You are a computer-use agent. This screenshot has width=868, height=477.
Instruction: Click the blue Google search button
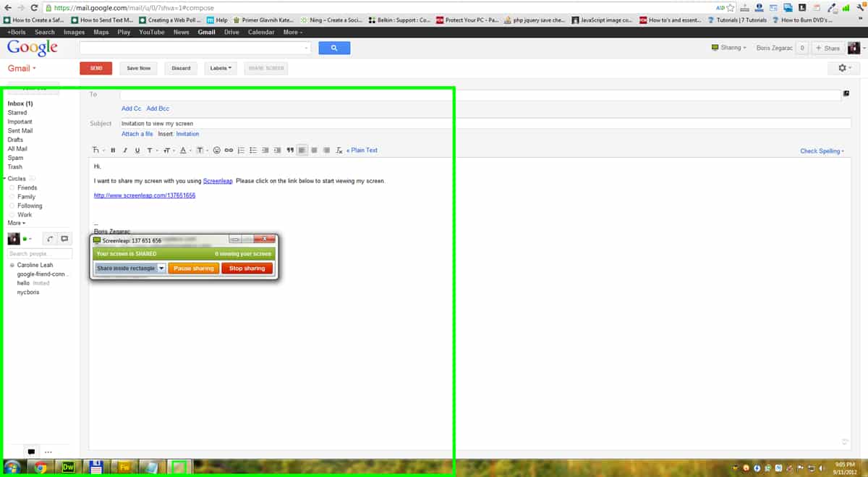[x=334, y=48]
